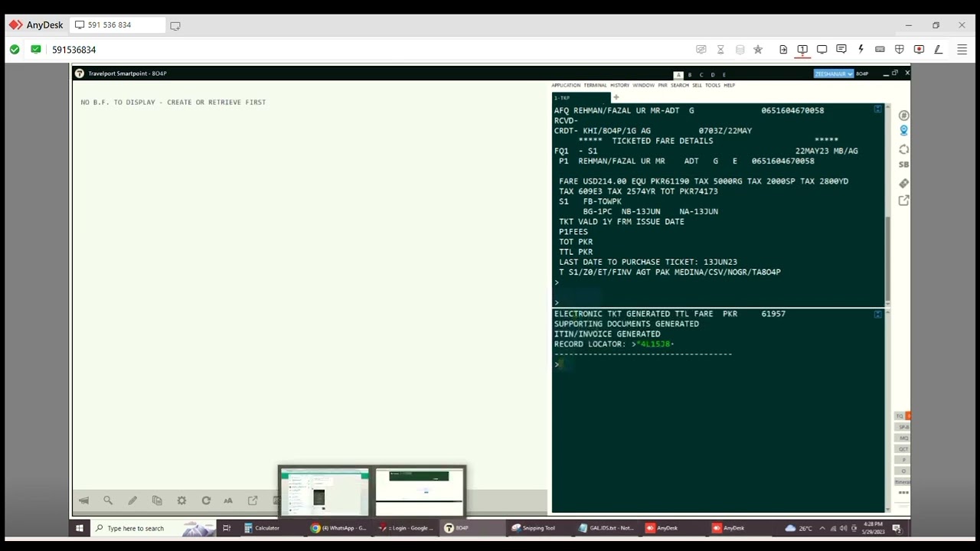Screen dimensions: 980x551
Task: Select the WhatsApp Chrome window preview thumbnail
Action: tap(325, 492)
